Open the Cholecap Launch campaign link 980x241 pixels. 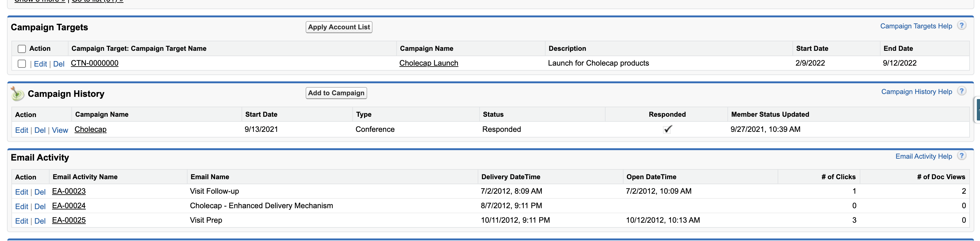(428, 63)
